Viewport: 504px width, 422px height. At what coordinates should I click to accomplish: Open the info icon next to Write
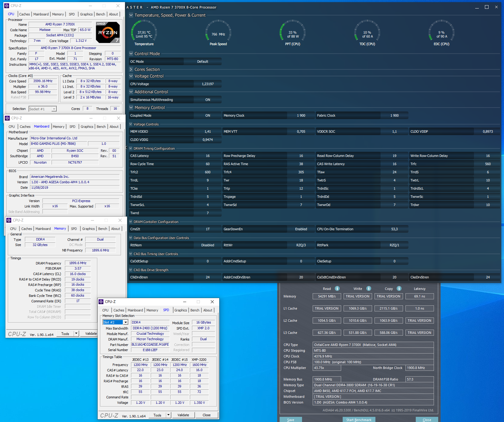point(369,288)
